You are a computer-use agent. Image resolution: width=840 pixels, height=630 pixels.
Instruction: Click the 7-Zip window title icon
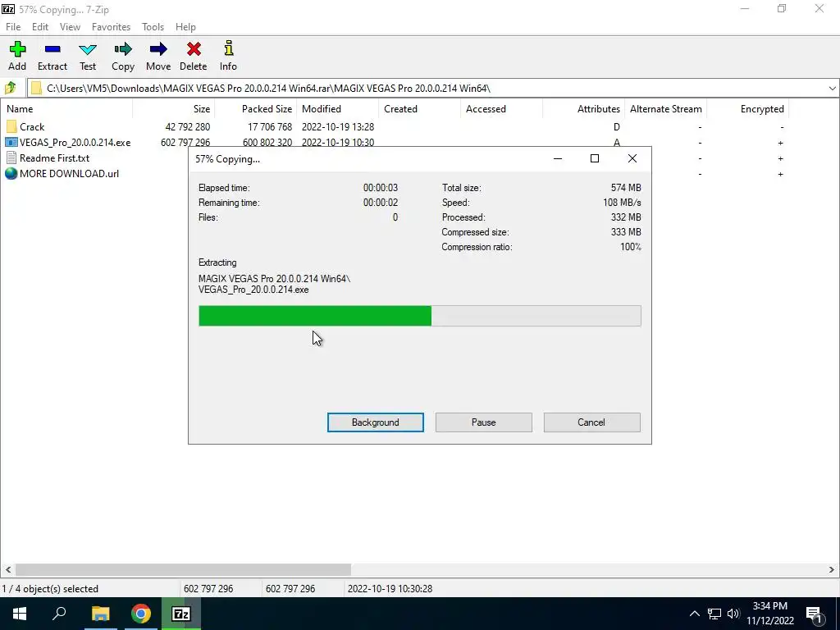pyautogui.click(x=8, y=9)
